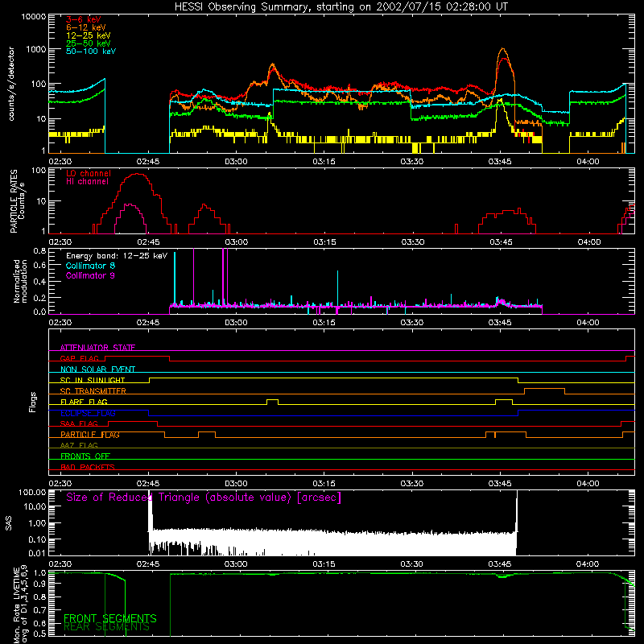The width and height of the screenshot is (644, 644).
Task: Click the "Normalized modulation" axis label
Action: (x=20, y=281)
